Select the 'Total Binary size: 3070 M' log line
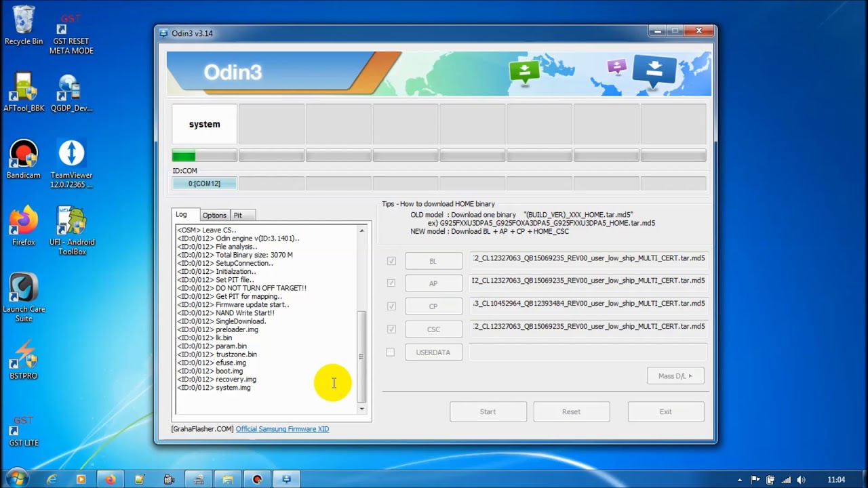 (235, 255)
